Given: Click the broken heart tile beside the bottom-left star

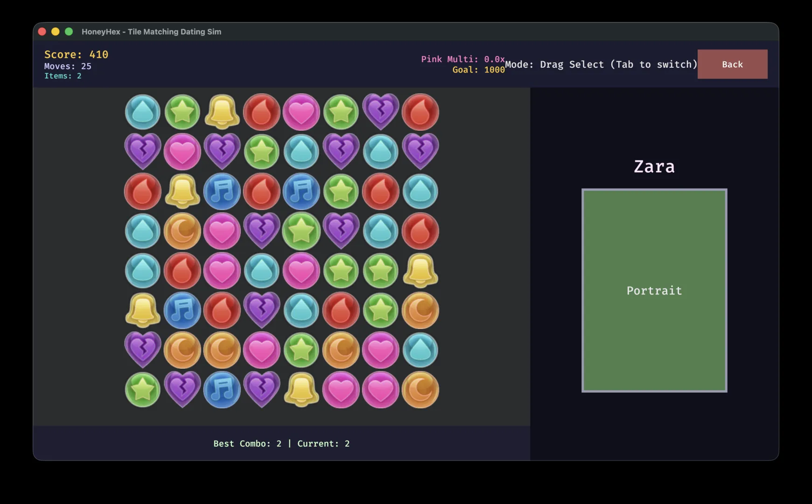Looking at the screenshot, I should (182, 390).
